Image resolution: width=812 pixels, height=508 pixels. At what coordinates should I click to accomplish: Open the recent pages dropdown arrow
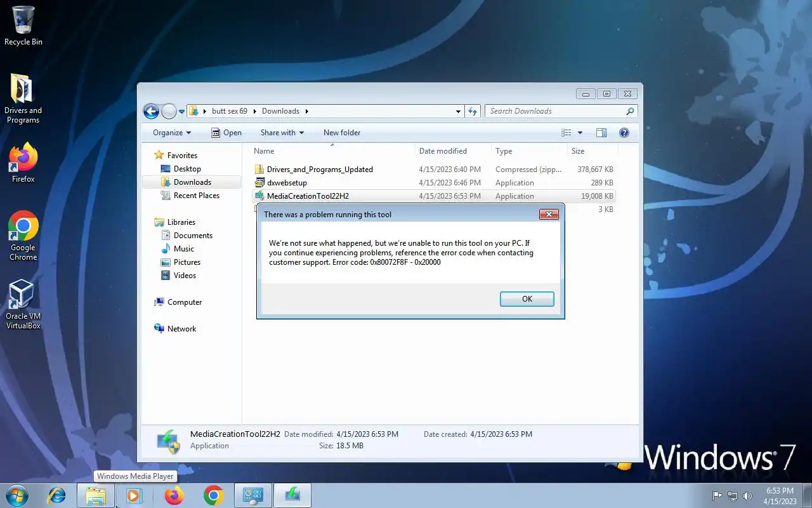tap(182, 112)
